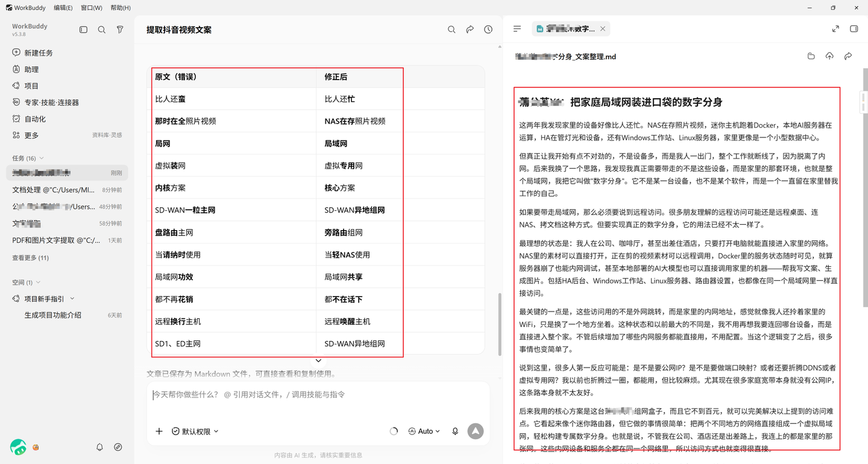The image size is (868, 464).
Task: Toggle the right side panel icon
Action: [854, 28]
